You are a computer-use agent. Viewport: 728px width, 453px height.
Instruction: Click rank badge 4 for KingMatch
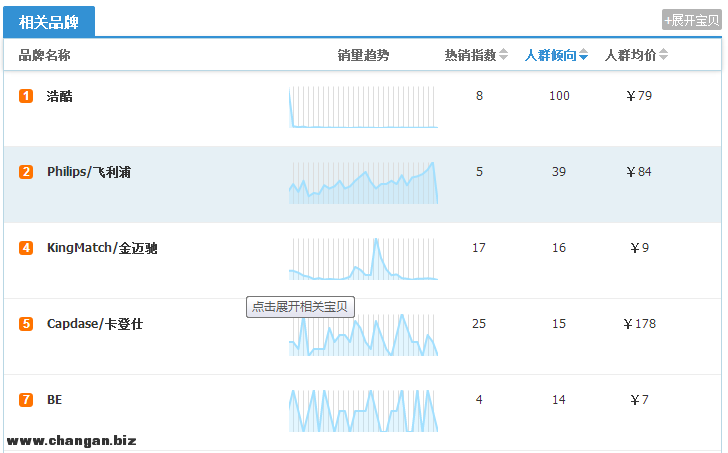[x=26, y=248]
